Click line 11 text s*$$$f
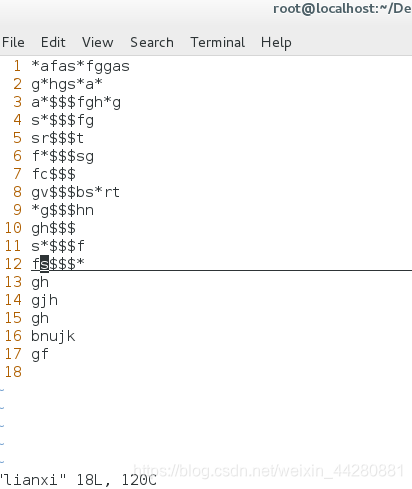 (58, 246)
